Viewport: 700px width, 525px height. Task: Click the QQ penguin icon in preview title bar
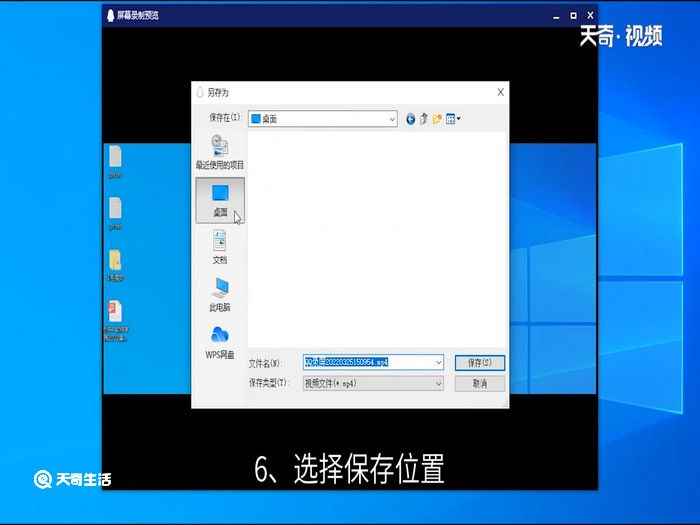tap(111, 16)
